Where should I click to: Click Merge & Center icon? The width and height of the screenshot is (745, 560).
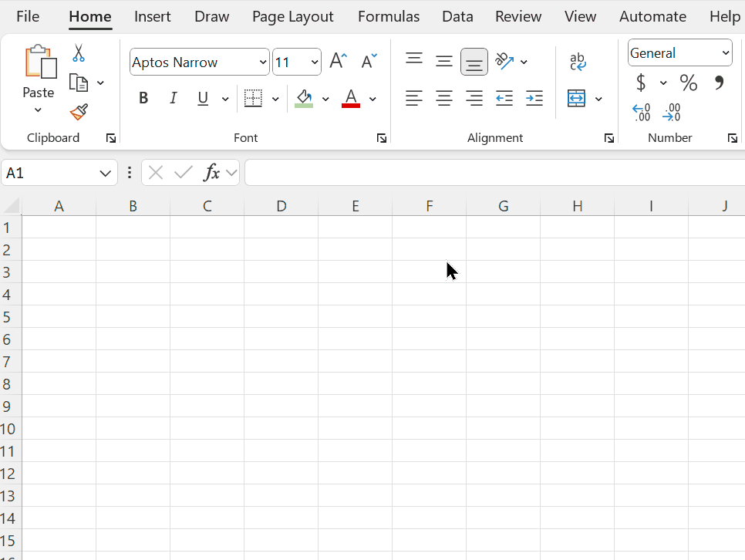(576, 99)
